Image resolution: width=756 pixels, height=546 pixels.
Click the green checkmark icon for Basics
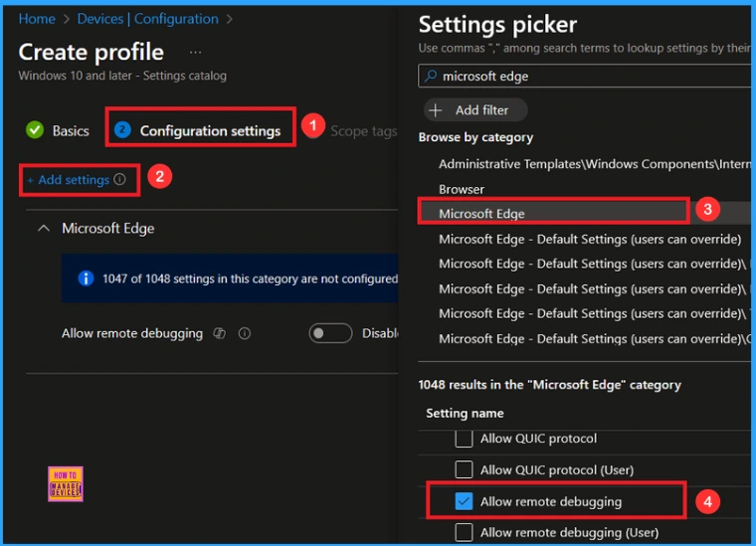(35, 130)
